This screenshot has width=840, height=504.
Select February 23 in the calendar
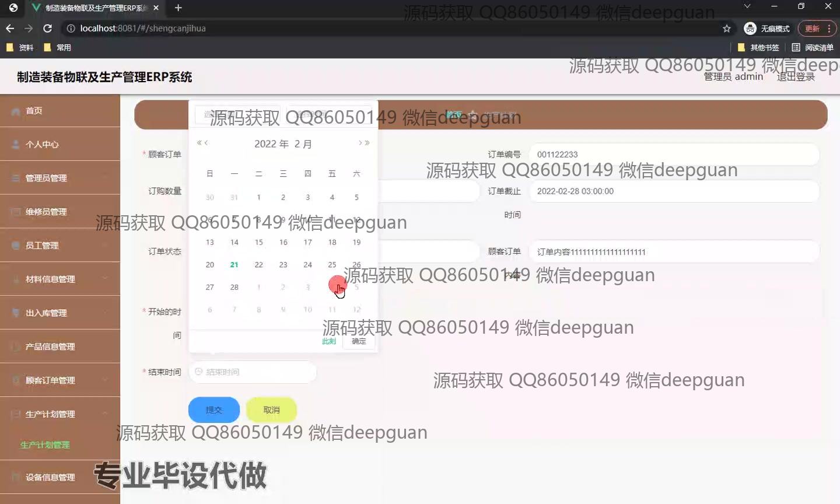point(283,265)
